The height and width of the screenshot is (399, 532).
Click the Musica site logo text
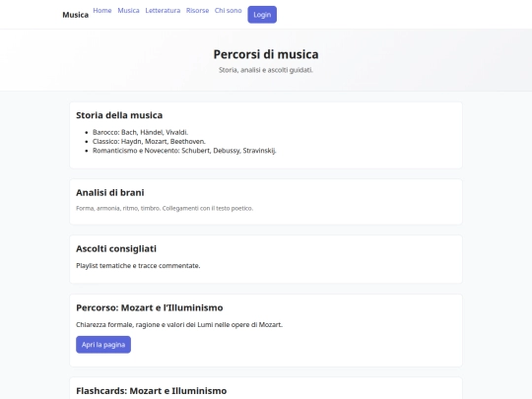tap(75, 15)
